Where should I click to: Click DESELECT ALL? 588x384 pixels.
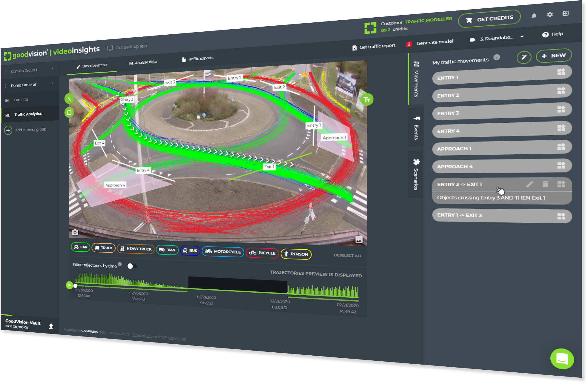pos(348,255)
